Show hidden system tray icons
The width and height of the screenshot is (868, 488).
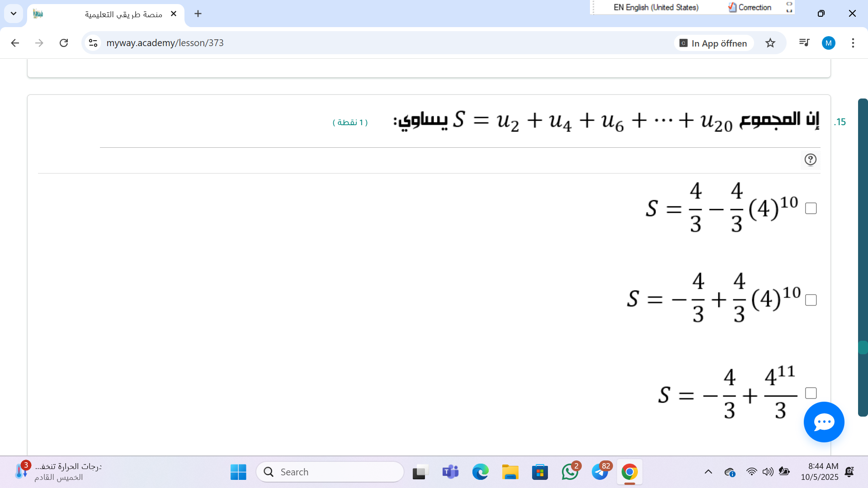(x=708, y=472)
